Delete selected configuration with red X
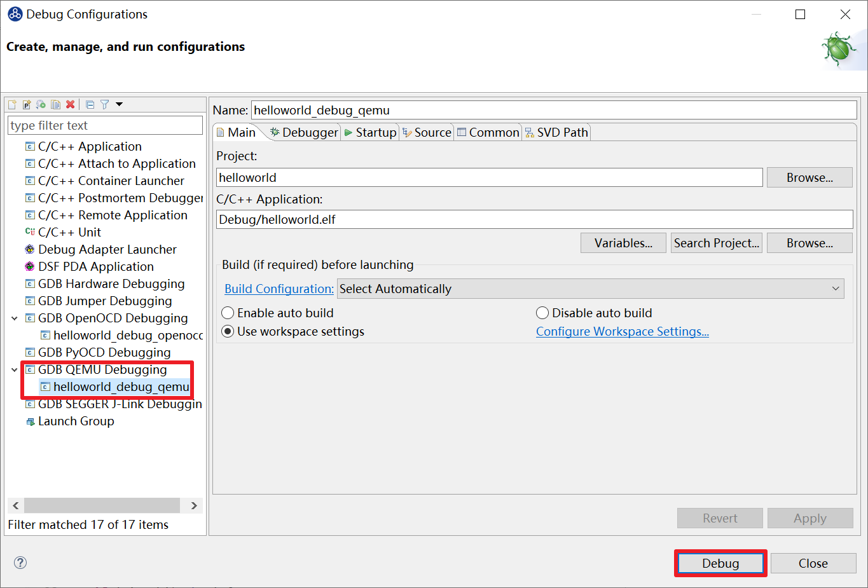 pyautogui.click(x=71, y=104)
